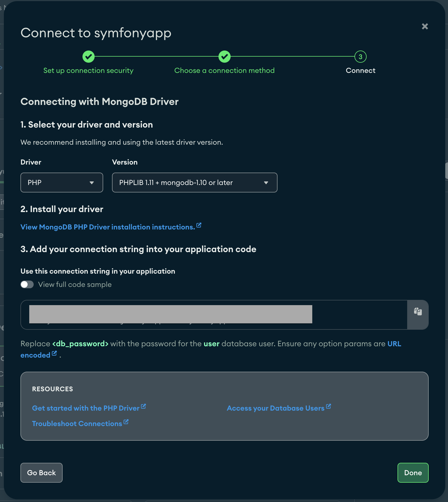Click the 'Connecting with MongoDB Driver' heading
Screen dimensions: 448x502
tap(100, 102)
